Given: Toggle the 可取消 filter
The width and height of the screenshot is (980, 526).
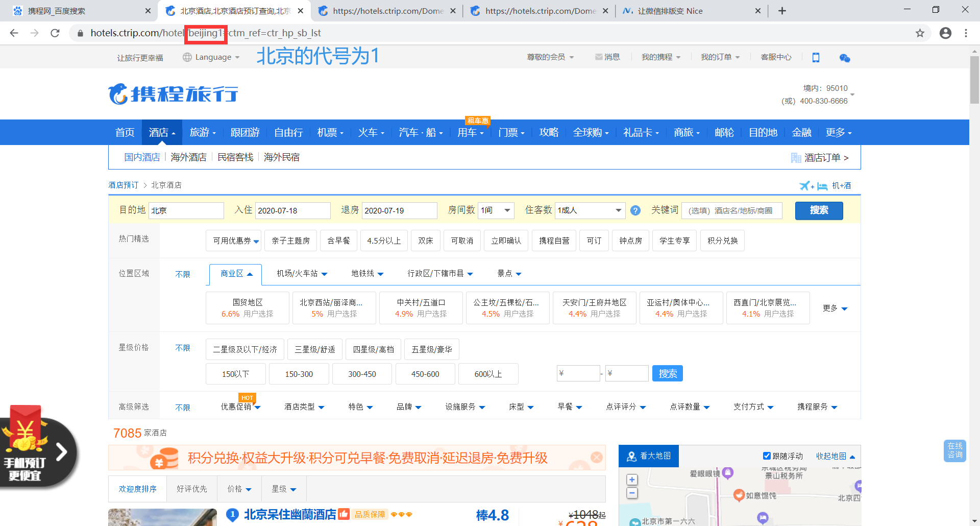Looking at the screenshot, I should click(x=462, y=241).
